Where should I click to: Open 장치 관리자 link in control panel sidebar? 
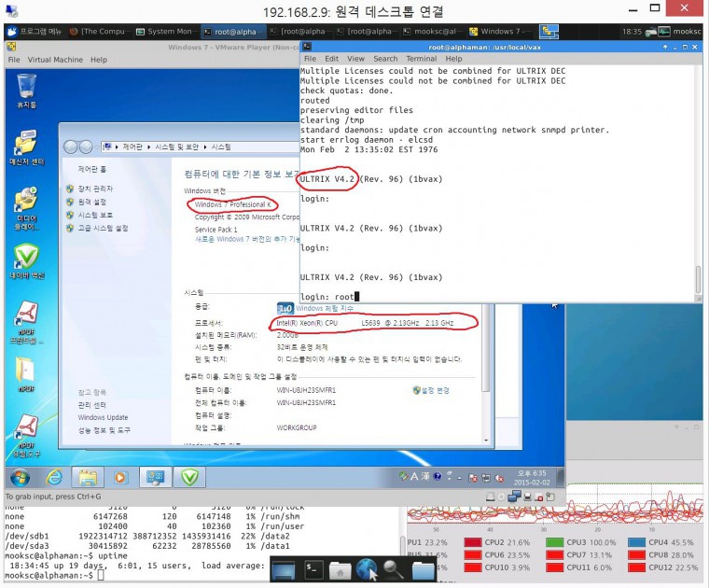tap(95, 189)
